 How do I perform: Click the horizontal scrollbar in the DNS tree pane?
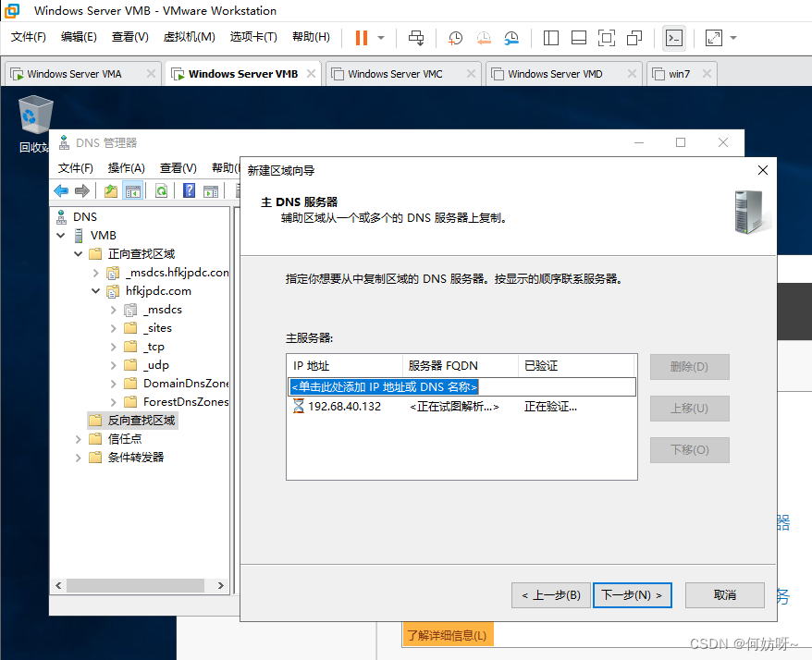(x=136, y=585)
